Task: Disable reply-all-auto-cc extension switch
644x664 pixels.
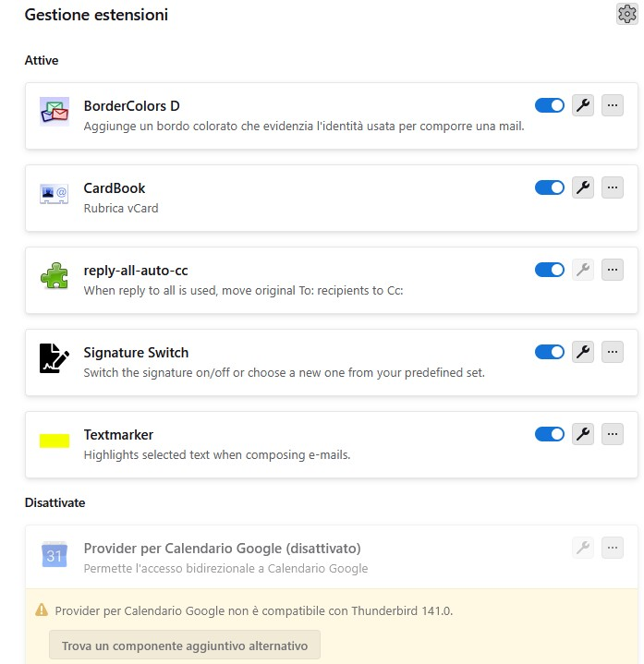Action: (550, 270)
